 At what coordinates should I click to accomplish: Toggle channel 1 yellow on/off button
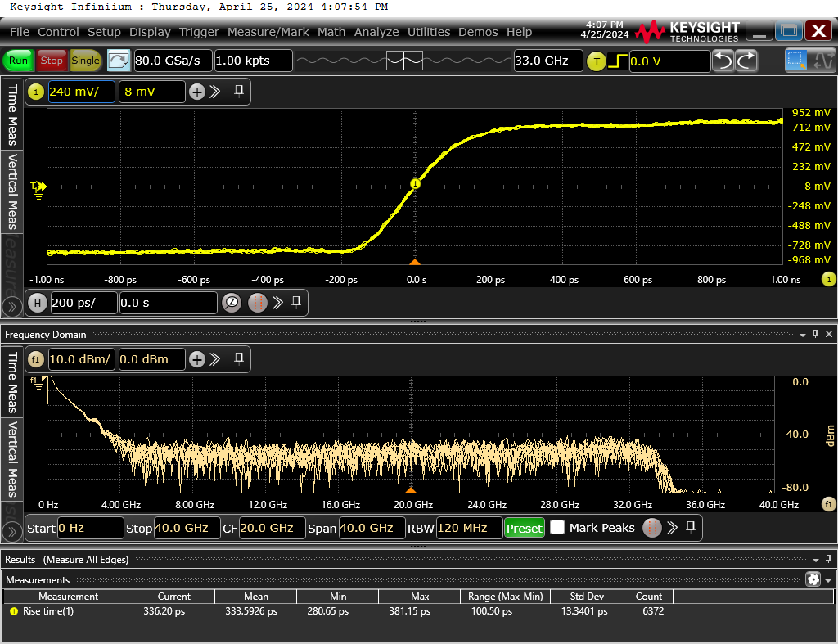(x=36, y=92)
